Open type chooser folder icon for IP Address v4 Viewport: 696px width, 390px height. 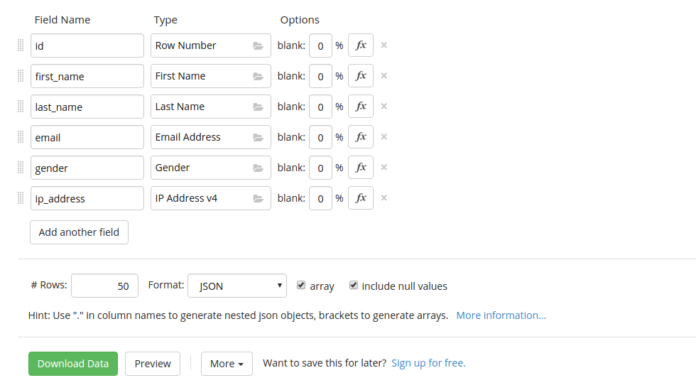(258, 198)
